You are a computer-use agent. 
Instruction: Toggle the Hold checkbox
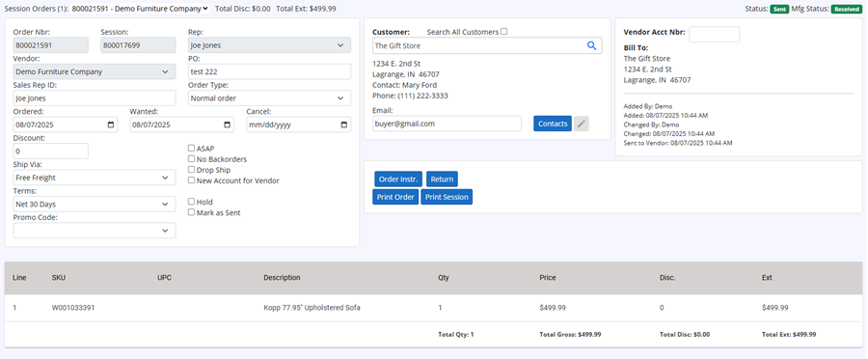click(192, 202)
